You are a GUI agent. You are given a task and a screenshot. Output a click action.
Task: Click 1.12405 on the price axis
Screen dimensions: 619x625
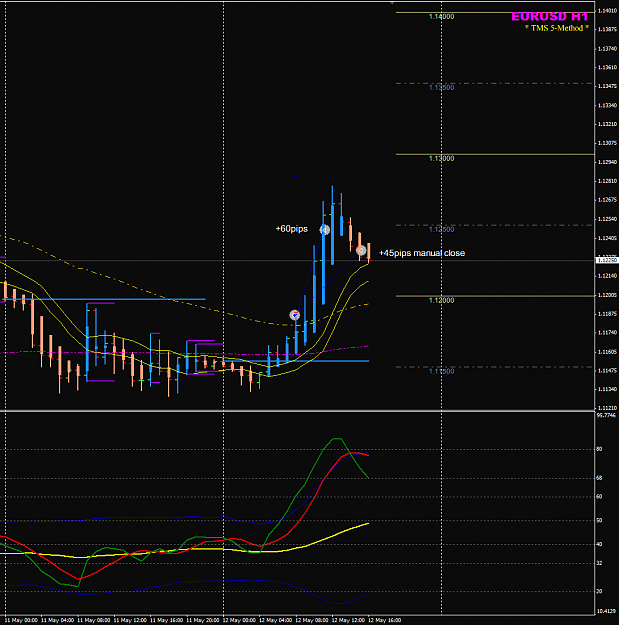coord(607,238)
